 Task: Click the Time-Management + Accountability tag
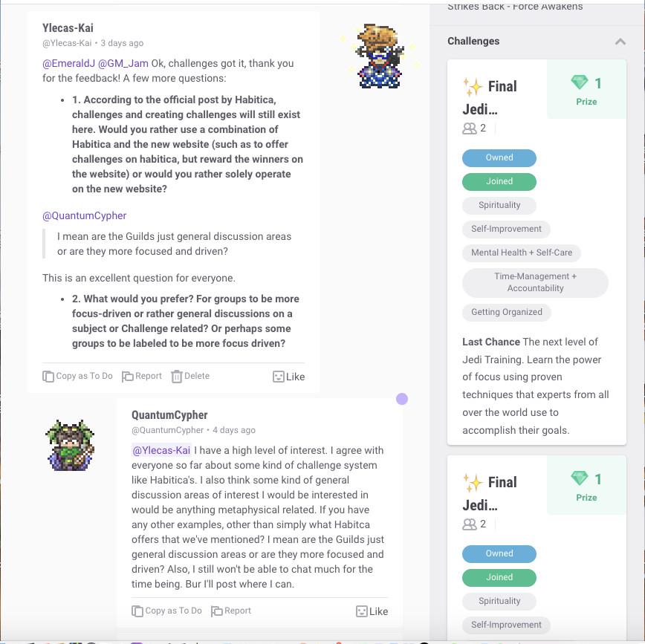(x=535, y=282)
